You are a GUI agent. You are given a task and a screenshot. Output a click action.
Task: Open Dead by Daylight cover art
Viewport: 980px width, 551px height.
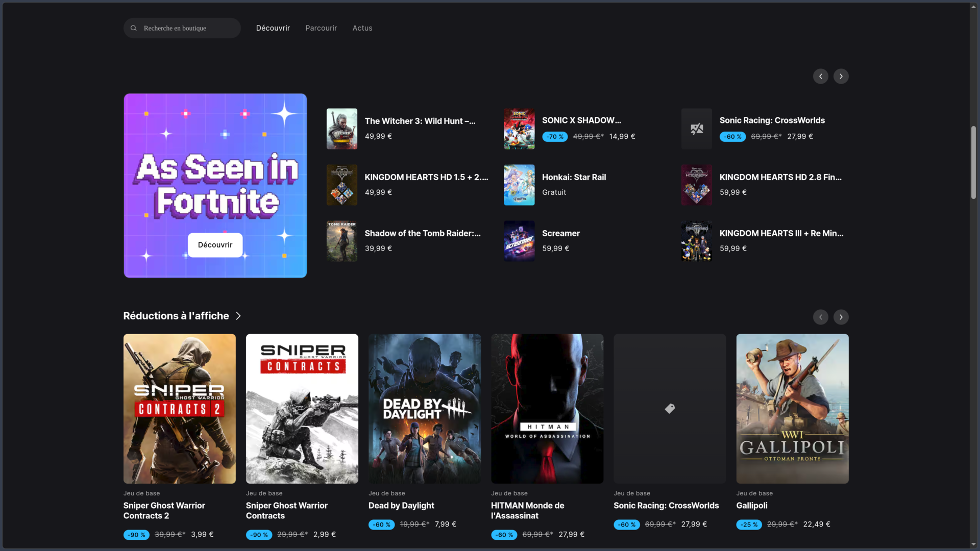point(425,409)
